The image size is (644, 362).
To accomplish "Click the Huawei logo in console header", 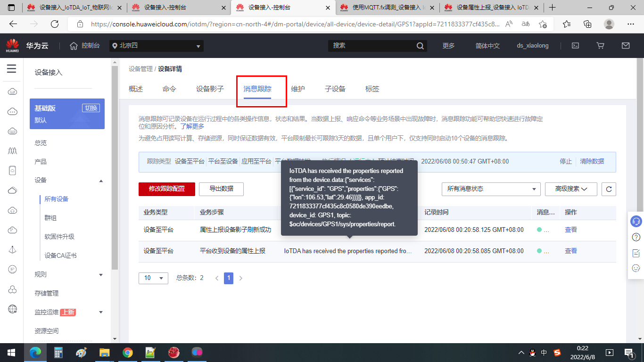I will click(12, 46).
